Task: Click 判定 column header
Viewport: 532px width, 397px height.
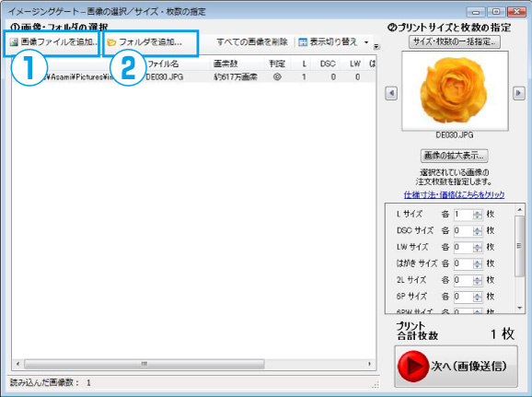Action: [x=277, y=64]
